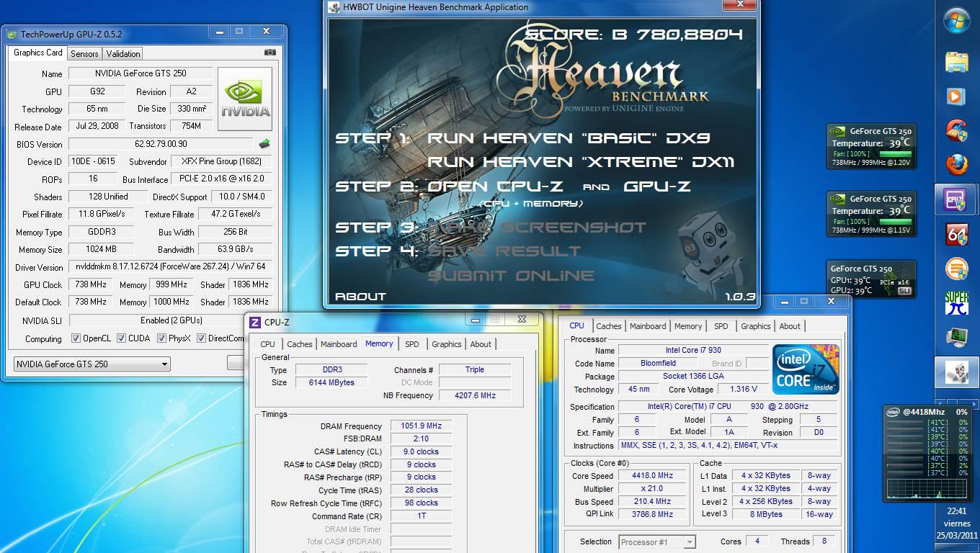Open the Windows Start orb
The width and height of the screenshot is (980, 553).
click(x=957, y=19)
